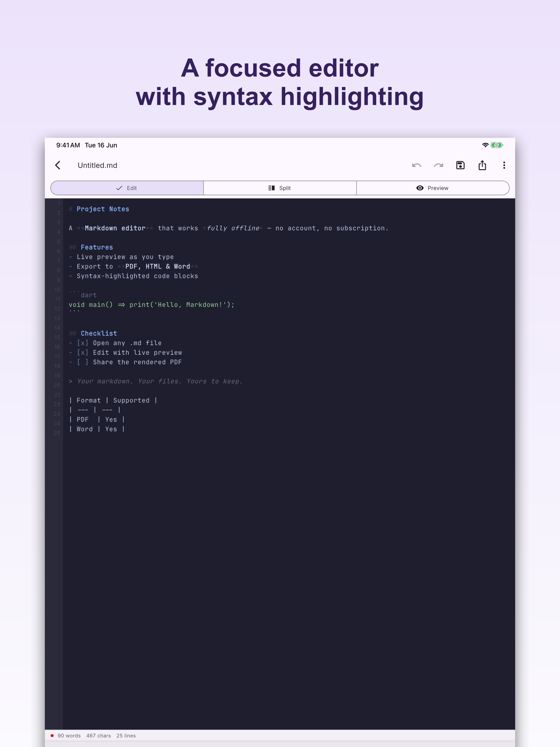The width and height of the screenshot is (560, 747).
Task: Click the '| PDF | Yes |' table row
Action: click(x=97, y=419)
